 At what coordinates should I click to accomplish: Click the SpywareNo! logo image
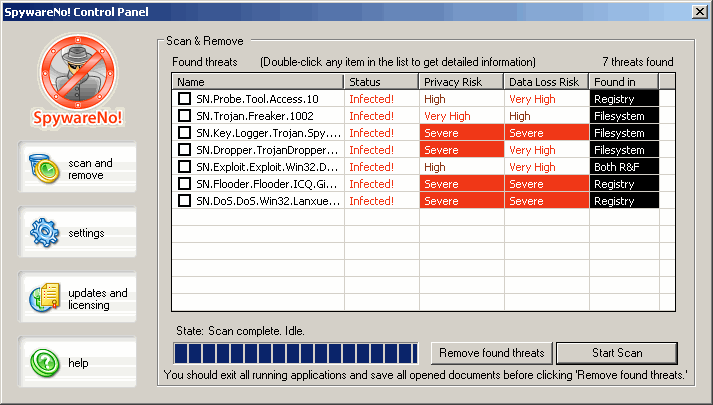tap(77, 80)
